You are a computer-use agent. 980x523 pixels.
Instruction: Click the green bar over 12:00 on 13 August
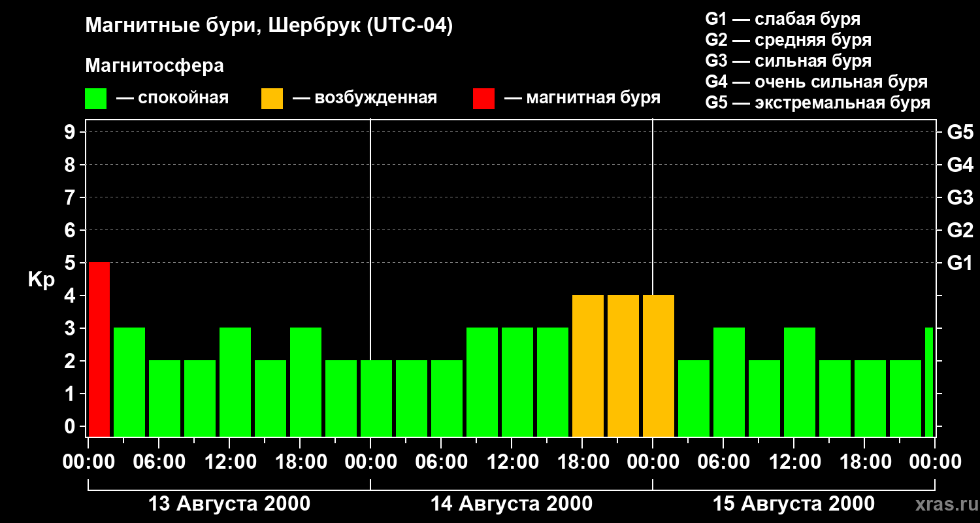pyautogui.click(x=235, y=382)
